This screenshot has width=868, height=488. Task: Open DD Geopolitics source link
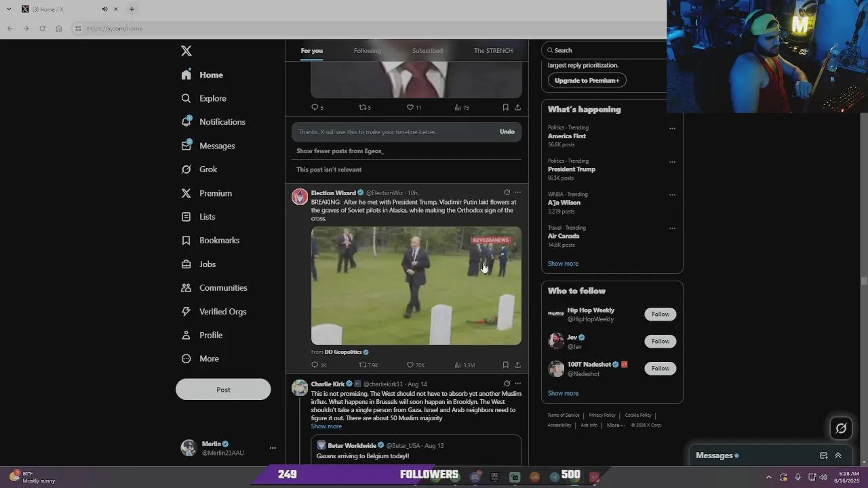pyautogui.click(x=347, y=352)
